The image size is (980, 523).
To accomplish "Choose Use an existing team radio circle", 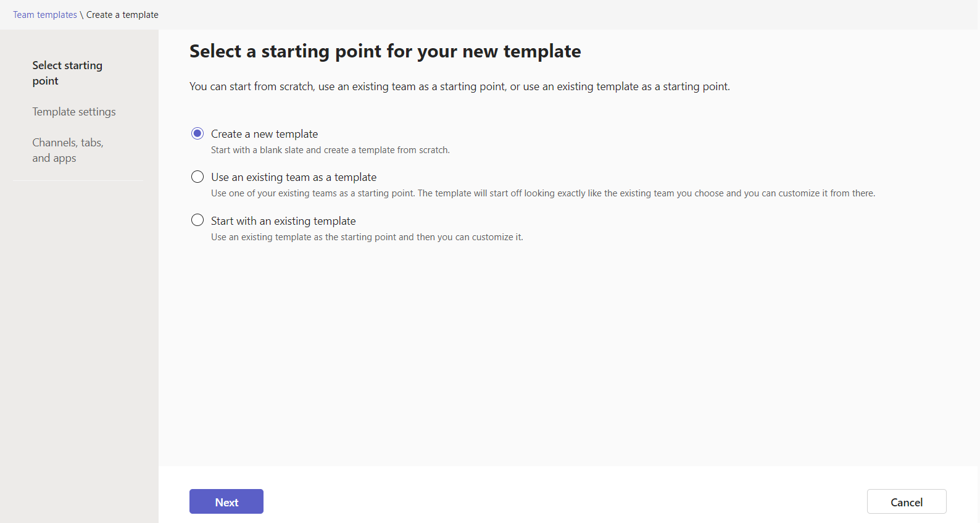I will (197, 177).
